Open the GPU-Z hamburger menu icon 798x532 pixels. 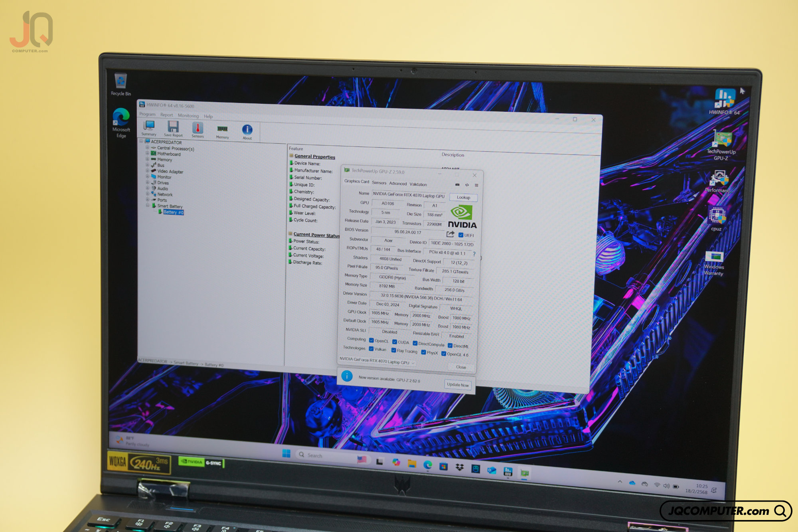(x=476, y=185)
